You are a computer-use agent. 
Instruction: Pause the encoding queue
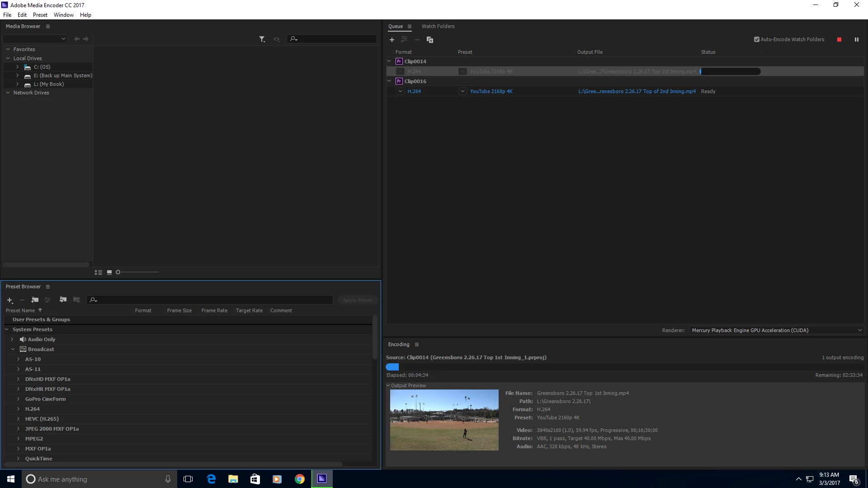point(856,40)
